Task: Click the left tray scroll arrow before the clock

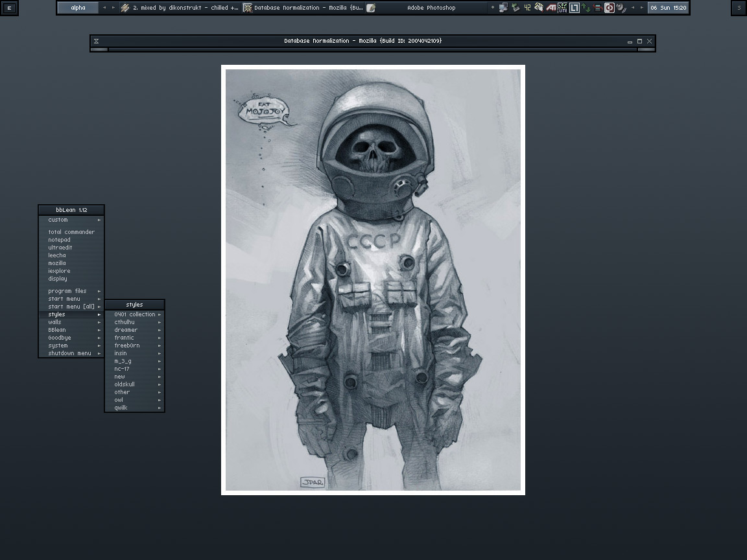Action: pos(633,8)
